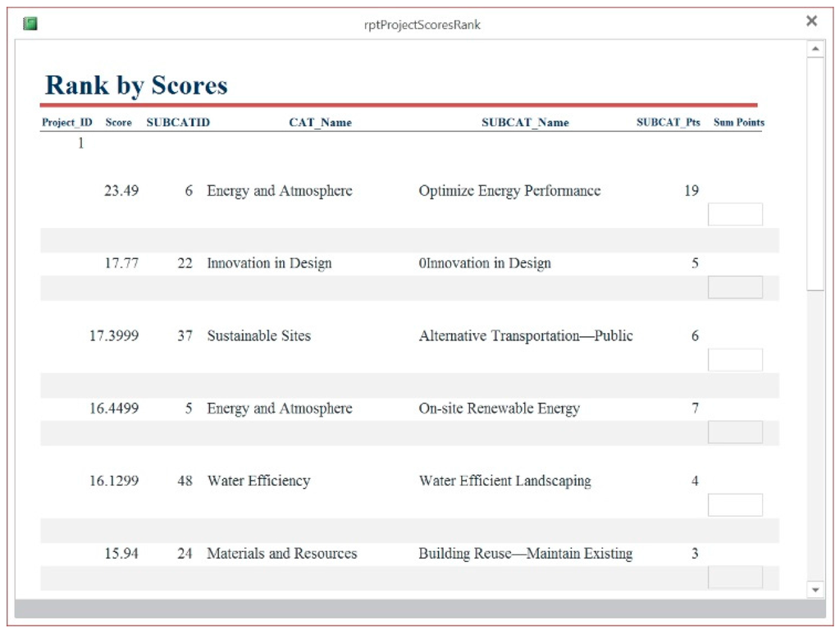The width and height of the screenshot is (840, 634).
Task: Click the scrollbar down arrow
Action: pos(815,589)
